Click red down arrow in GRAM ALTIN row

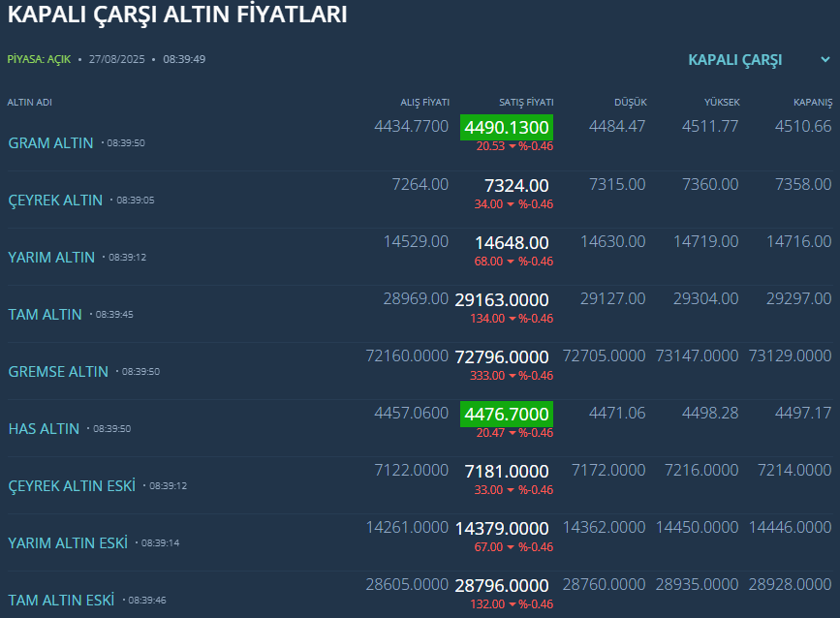point(513,147)
